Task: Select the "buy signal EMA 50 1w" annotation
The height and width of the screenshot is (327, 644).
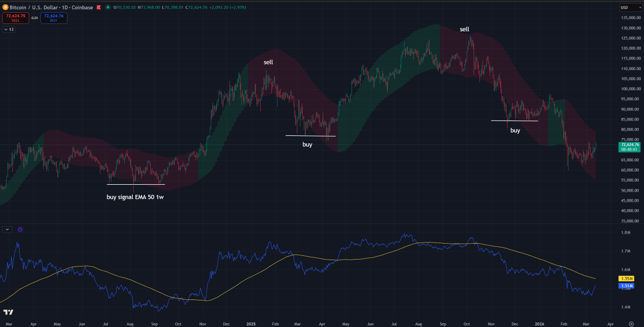Action: (134, 197)
